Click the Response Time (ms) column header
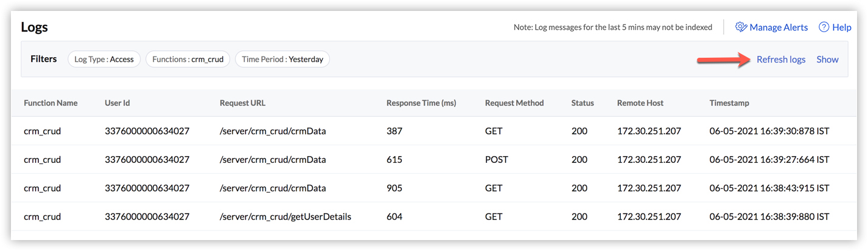The height and width of the screenshot is (251, 868). coord(421,103)
